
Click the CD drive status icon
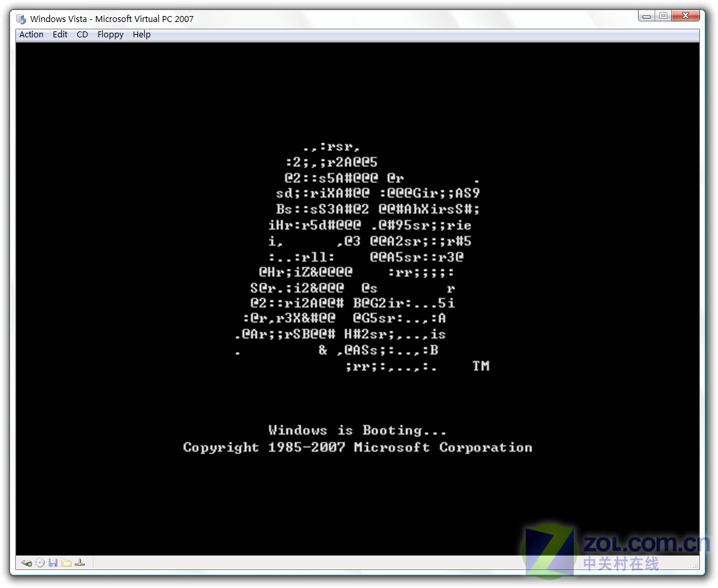[40, 563]
